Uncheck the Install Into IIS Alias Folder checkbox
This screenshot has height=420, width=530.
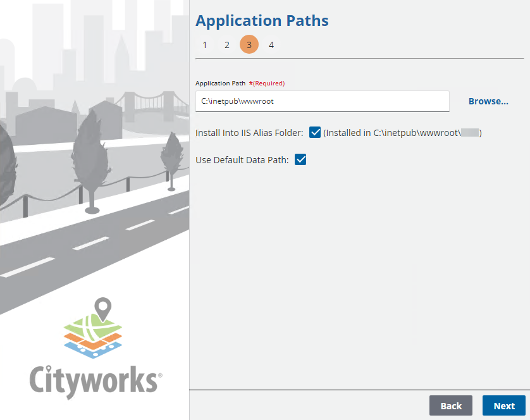pyautogui.click(x=315, y=132)
